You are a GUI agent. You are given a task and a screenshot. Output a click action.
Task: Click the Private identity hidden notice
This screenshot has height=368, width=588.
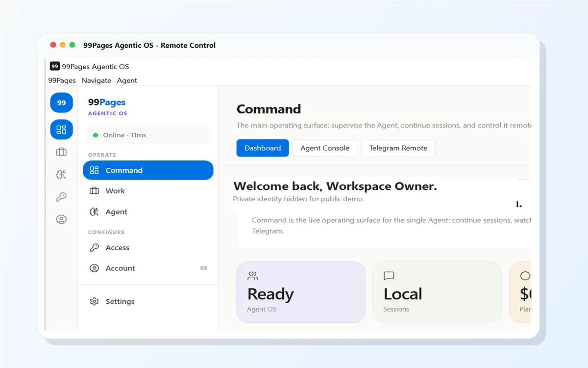tap(298, 199)
